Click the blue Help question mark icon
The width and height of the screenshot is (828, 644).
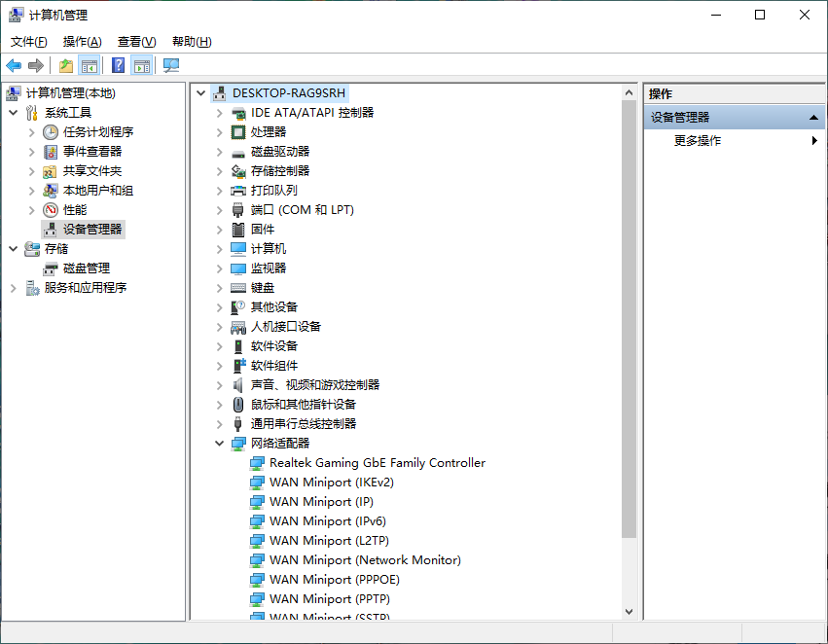118,65
